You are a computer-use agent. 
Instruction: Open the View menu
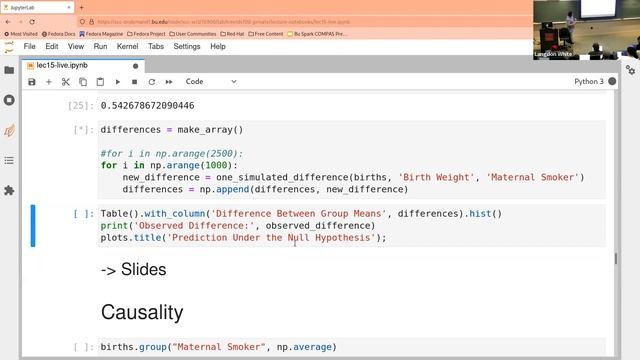(76, 47)
